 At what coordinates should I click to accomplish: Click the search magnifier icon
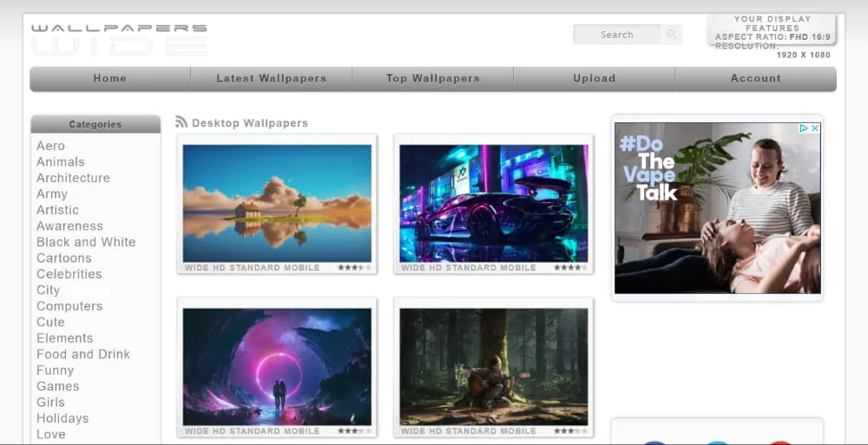tap(671, 35)
